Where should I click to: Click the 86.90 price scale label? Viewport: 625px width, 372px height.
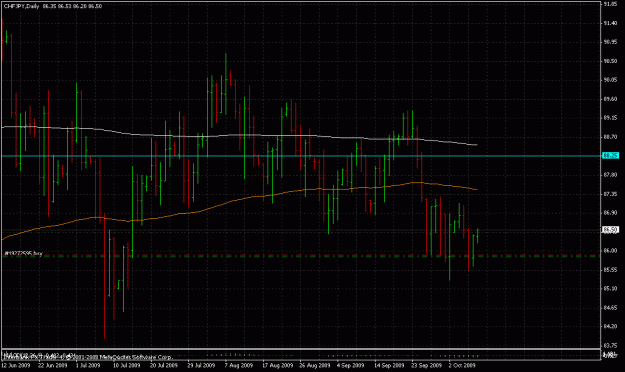pyautogui.click(x=610, y=213)
